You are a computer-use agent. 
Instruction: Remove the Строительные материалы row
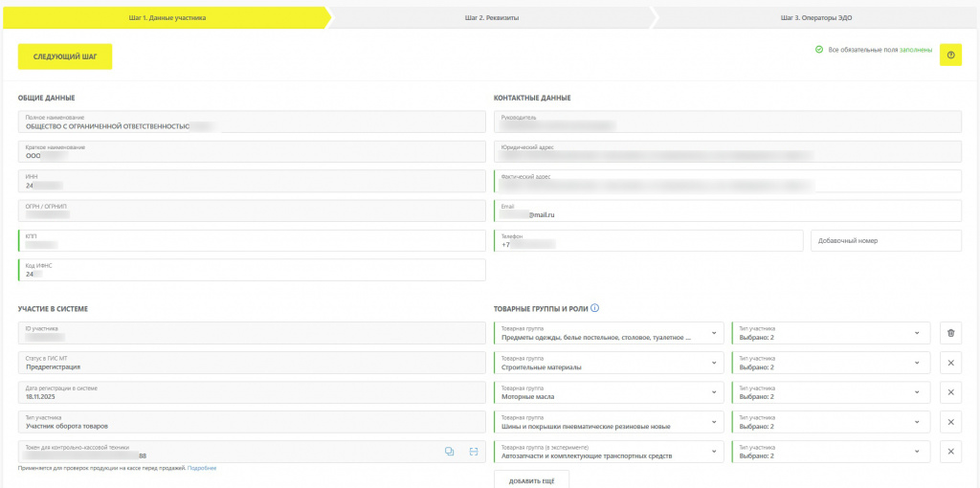(x=950, y=363)
